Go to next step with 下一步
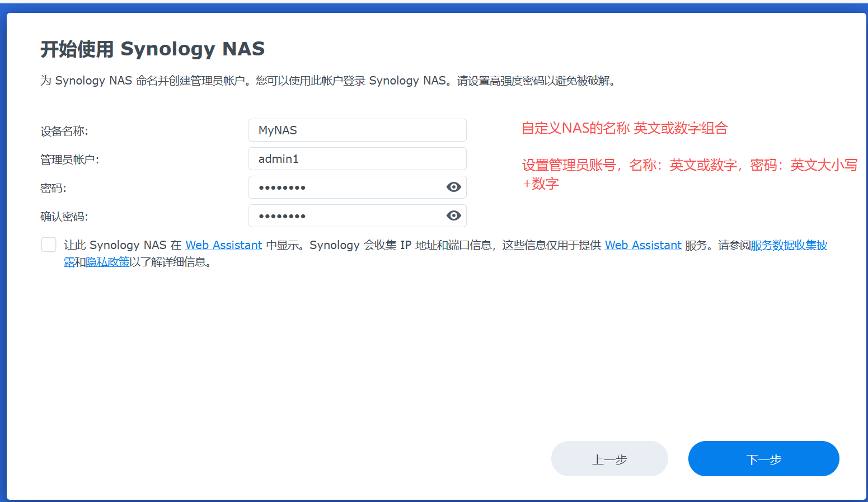868x502 pixels. [763, 458]
